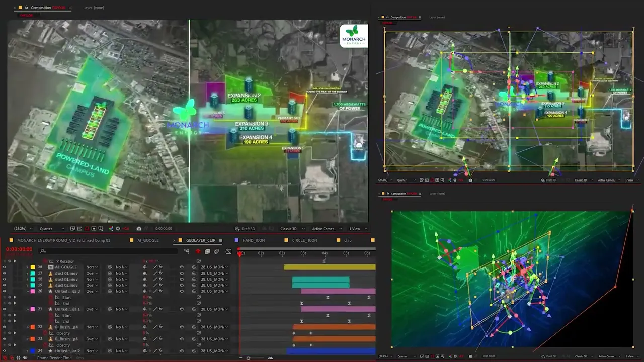Click fx switch on layer 16 AI_GOOGLE

point(160,267)
